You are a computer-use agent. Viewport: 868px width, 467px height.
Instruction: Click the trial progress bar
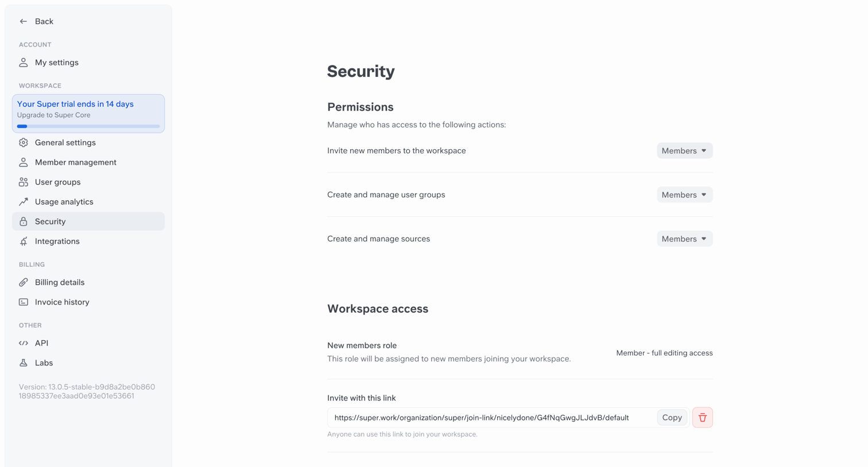pyautogui.click(x=88, y=126)
